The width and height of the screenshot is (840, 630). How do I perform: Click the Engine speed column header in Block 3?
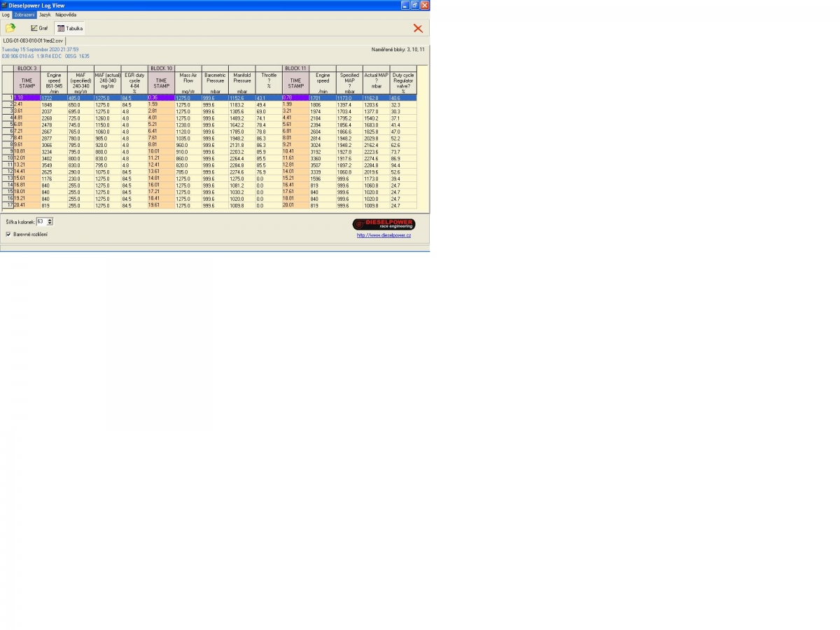pyautogui.click(x=54, y=83)
